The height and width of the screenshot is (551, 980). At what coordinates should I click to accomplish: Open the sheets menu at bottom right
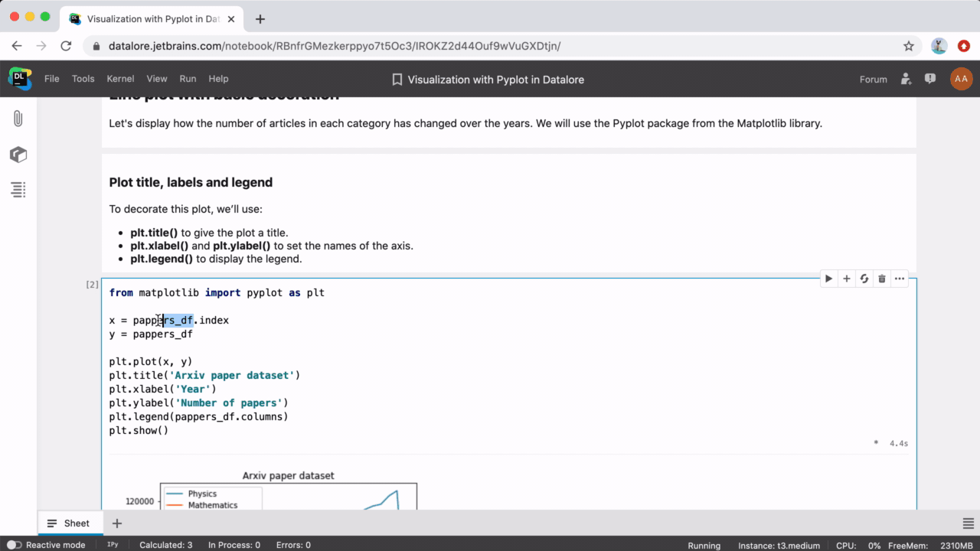[x=968, y=523]
